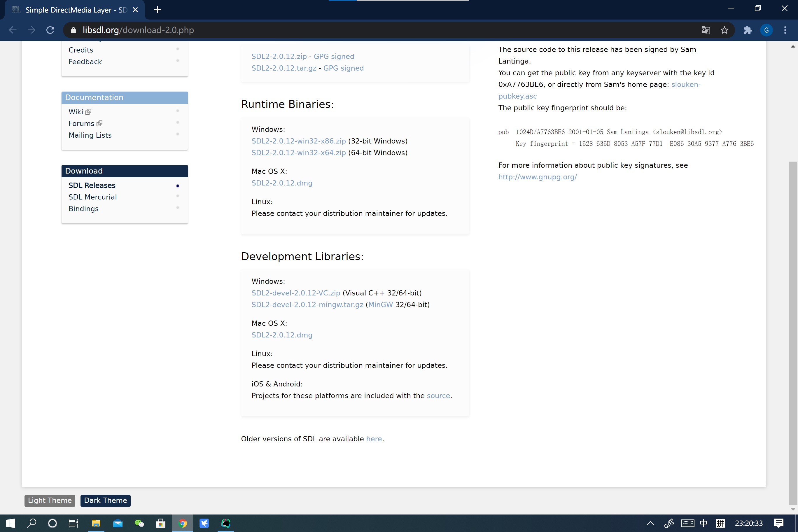Image resolution: width=798 pixels, height=532 pixels.
Task: Open Task View on taskbar
Action: pos(73,523)
